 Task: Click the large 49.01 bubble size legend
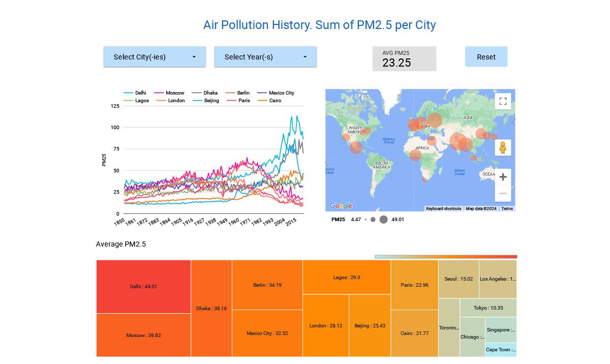click(383, 220)
